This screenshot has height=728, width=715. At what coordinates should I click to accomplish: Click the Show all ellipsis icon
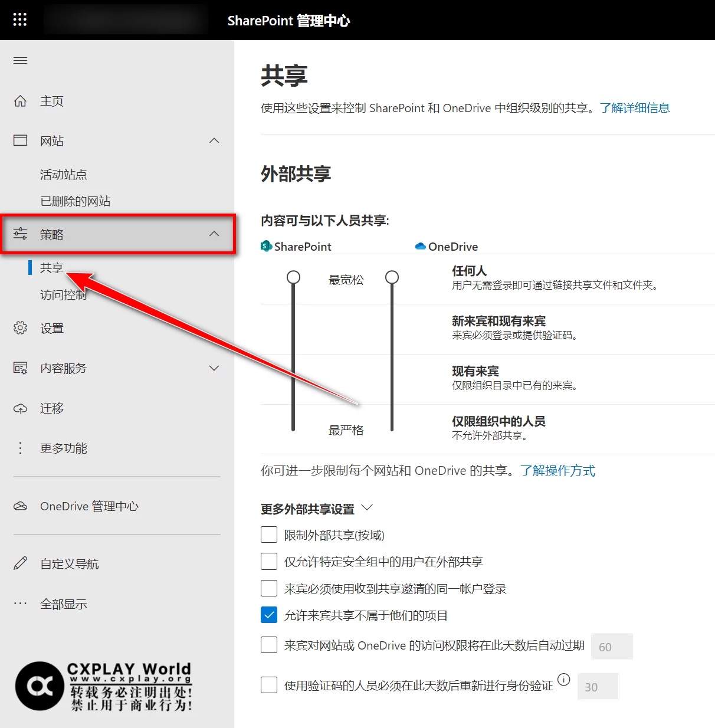(21, 604)
